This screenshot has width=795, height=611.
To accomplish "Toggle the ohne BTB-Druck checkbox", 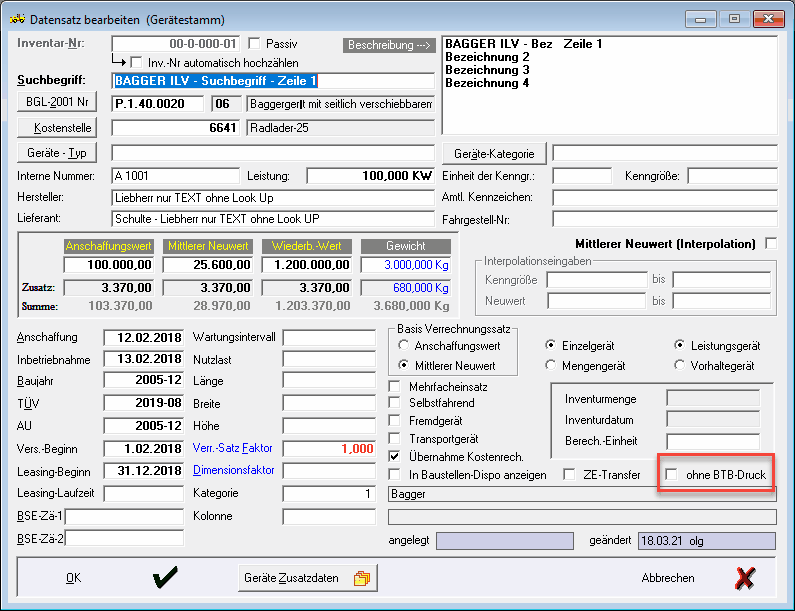I will [x=673, y=475].
